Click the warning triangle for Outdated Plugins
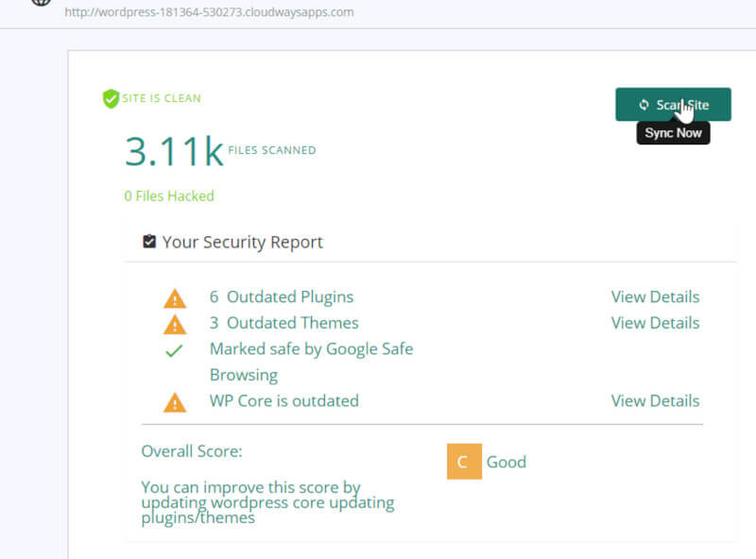This screenshot has height=559, width=756. [x=175, y=298]
